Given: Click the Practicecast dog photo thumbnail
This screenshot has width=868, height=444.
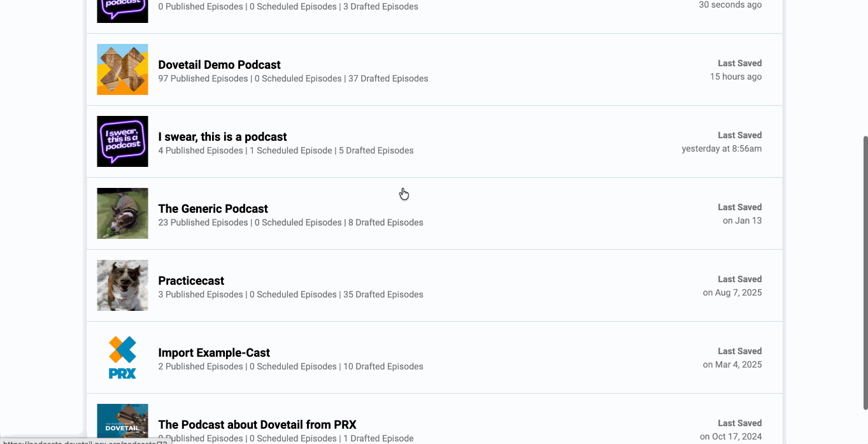Looking at the screenshot, I should tap(122, 285).
